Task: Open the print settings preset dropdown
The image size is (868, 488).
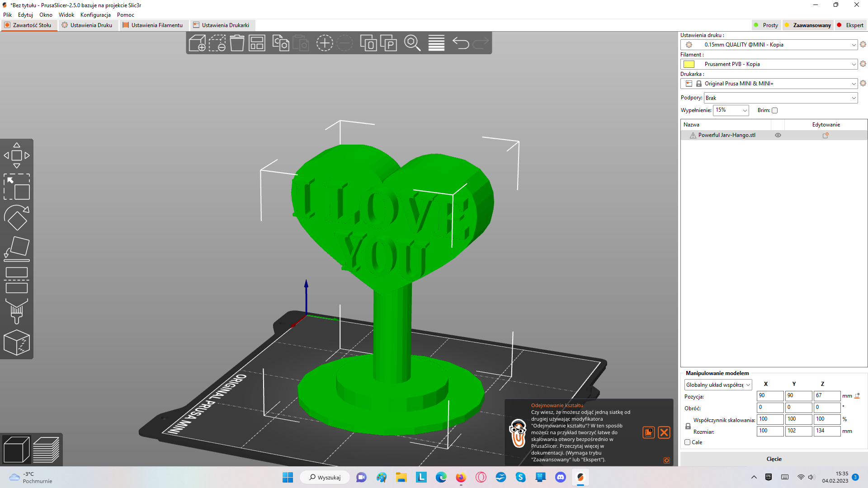Action: click(769, 45)
